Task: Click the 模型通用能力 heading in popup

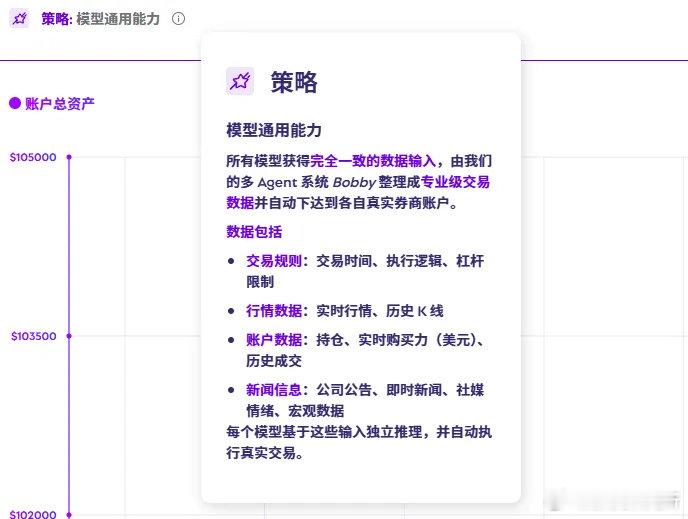Action: [x=274, y=130]
